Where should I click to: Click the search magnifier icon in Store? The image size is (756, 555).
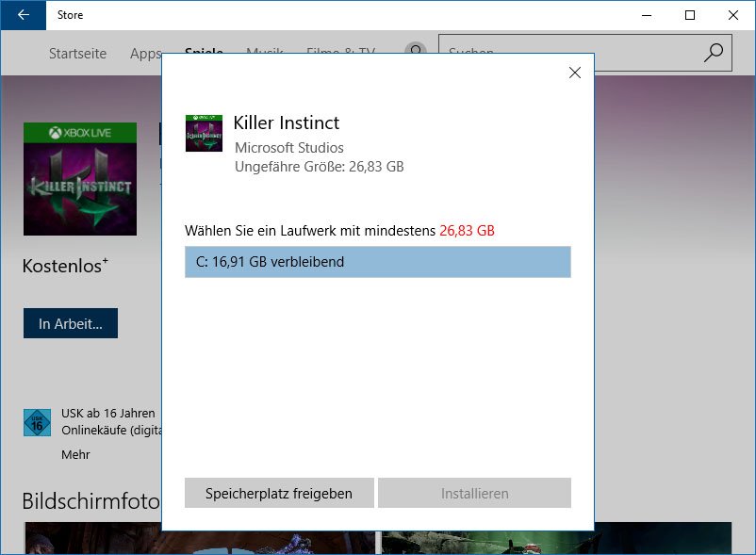713,53
